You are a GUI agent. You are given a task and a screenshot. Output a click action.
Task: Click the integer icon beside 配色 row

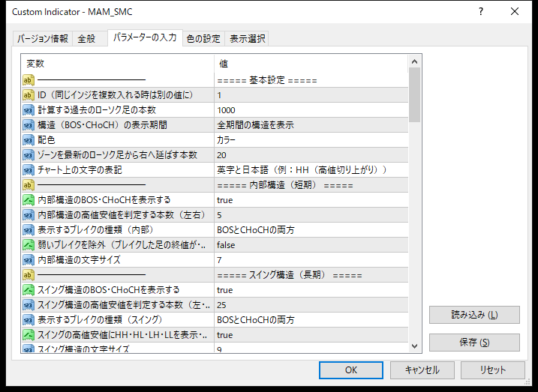tap(29, 140)
